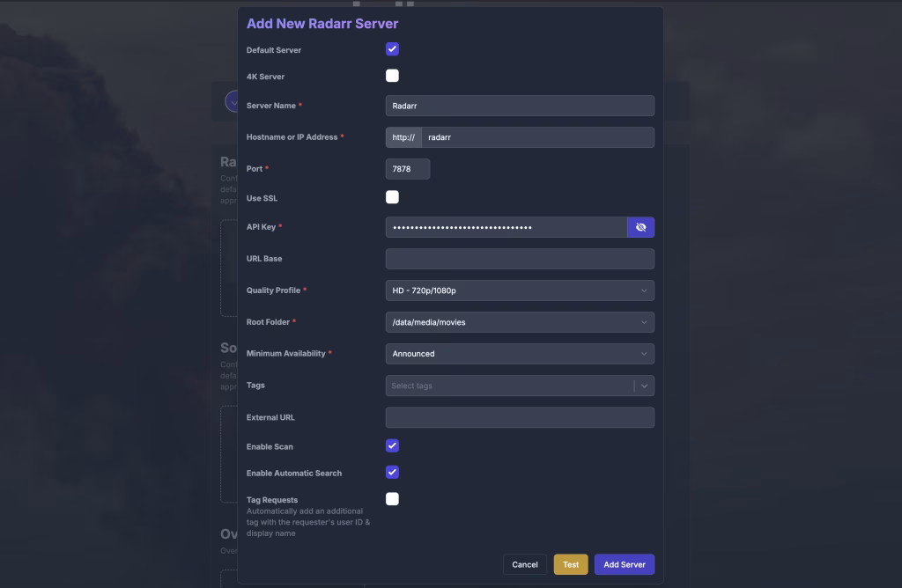Image resolution: width=902 pixels, height=588 pixels.
Task: Uncheck Enable Automatic Search checkbox
Action: 392,472
